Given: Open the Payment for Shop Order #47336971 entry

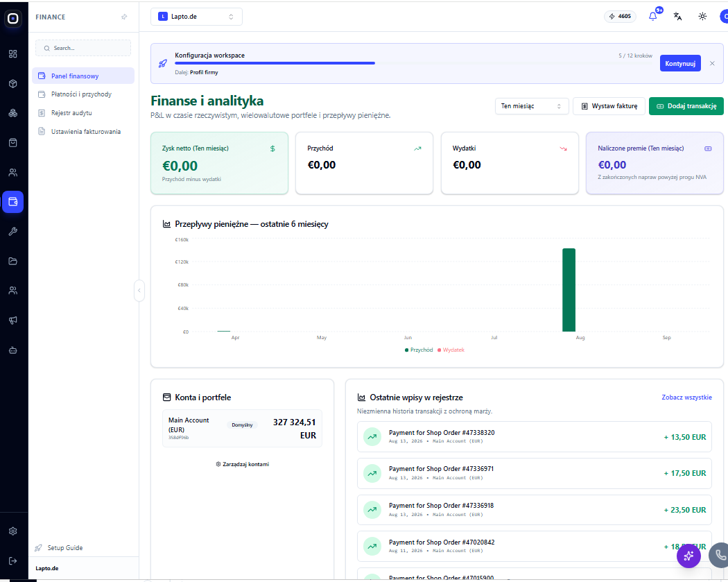Looking at the screenshot, I should [x=535, y=473].
